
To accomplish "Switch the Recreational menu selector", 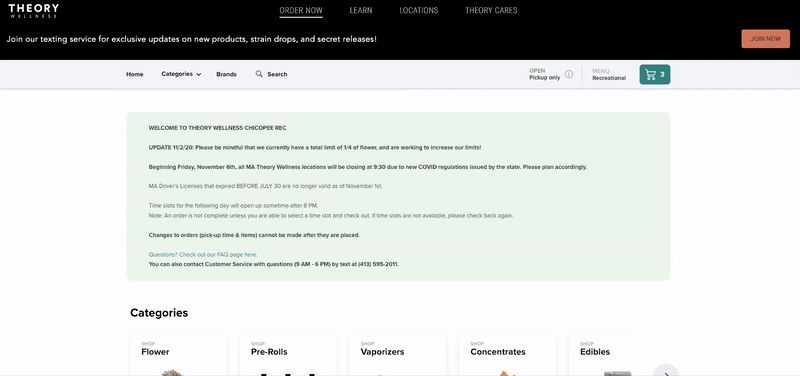I will 609,74.
